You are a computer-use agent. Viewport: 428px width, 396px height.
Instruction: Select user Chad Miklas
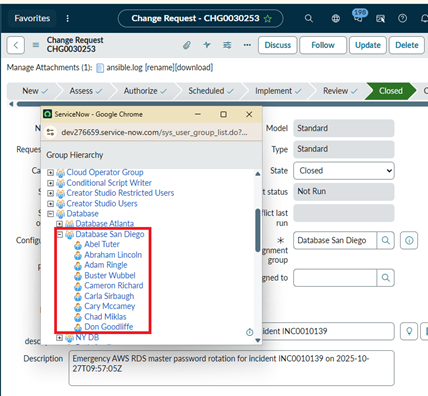105,317
